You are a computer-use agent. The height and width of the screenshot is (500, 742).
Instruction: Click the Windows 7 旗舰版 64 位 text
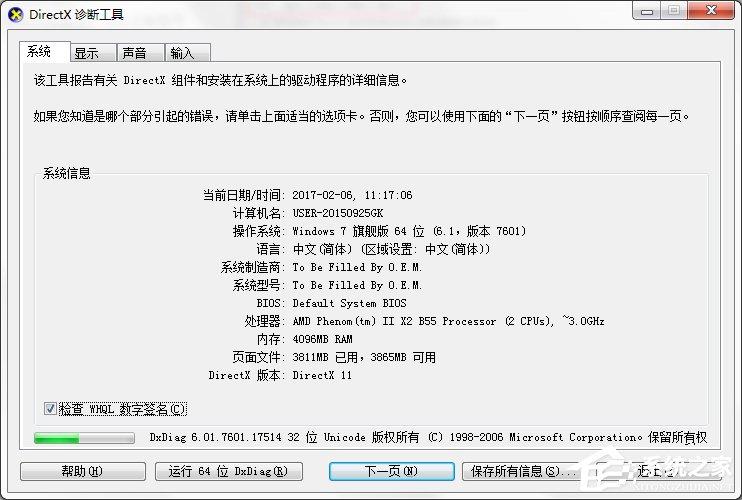point(409,231)
